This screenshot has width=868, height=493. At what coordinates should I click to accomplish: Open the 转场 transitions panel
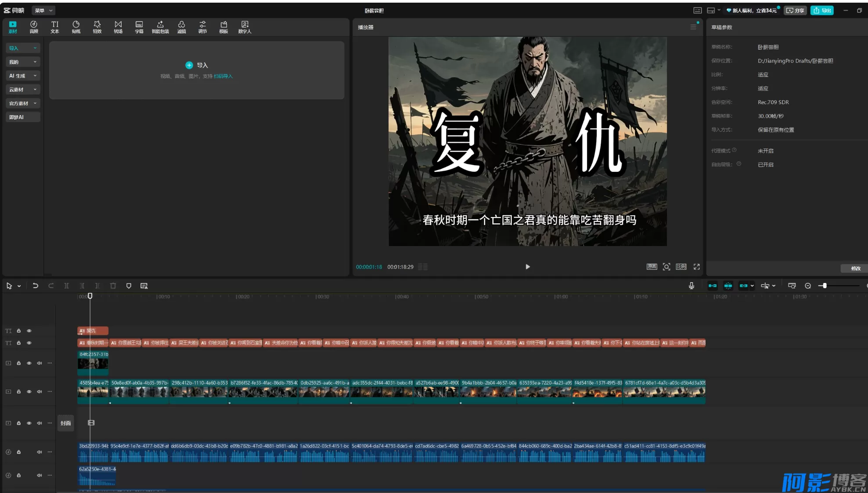(x=118, y=27)
